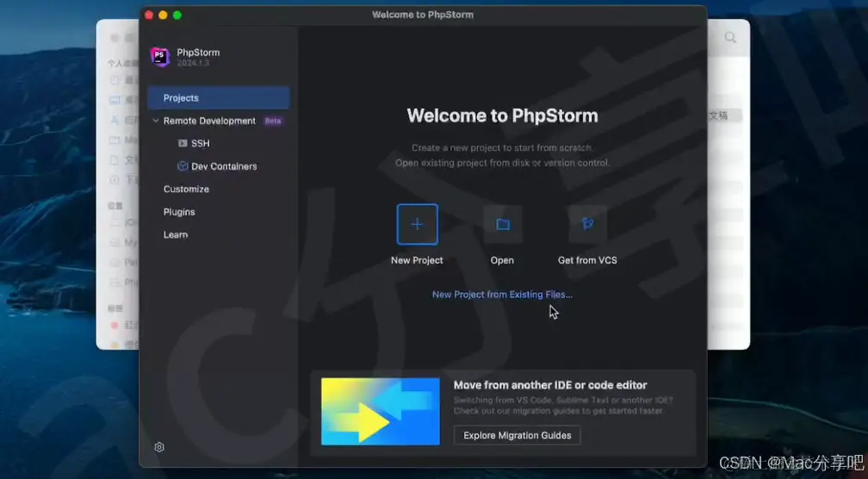Select Dev Containers in sidebar
868x479 pixels.
pyautogui.click(x=224, y=166)
